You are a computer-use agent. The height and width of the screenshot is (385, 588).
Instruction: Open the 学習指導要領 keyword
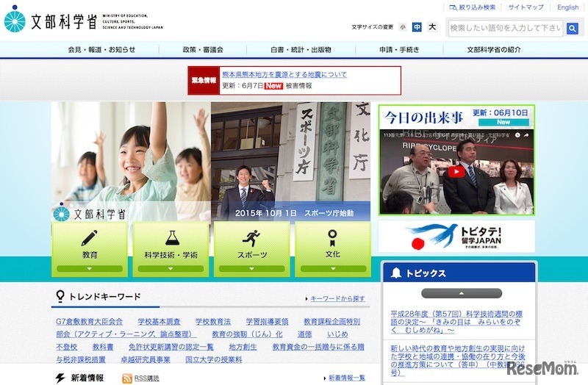tap(267, 322)
